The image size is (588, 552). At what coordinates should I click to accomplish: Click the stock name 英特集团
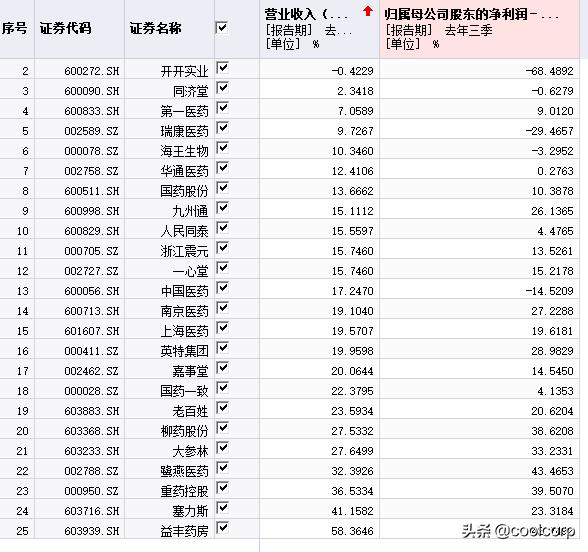184,351
